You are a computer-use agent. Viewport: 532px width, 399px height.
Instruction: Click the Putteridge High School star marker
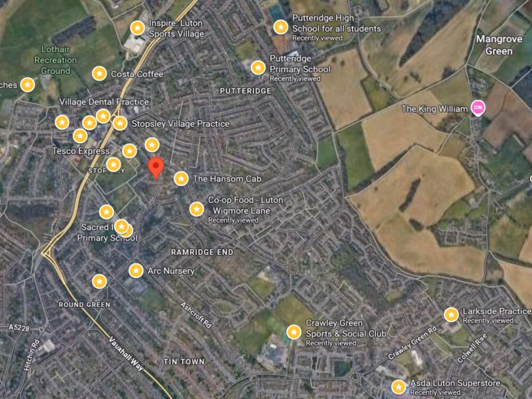281,27
